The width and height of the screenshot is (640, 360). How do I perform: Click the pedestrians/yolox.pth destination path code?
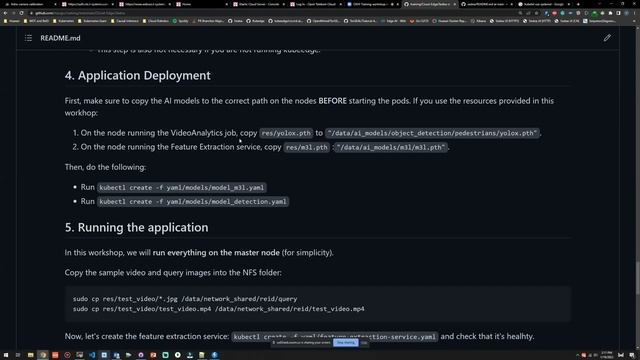(432, 133)
